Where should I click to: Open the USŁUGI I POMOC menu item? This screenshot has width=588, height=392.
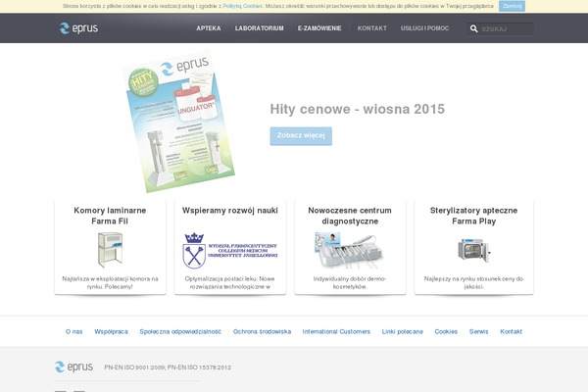pos(424,28)
